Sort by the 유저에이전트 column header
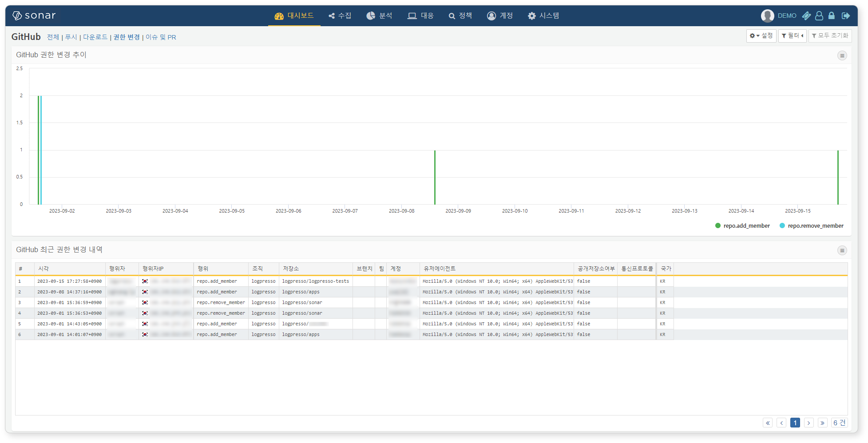868x443 pixels. click(497, 269)
